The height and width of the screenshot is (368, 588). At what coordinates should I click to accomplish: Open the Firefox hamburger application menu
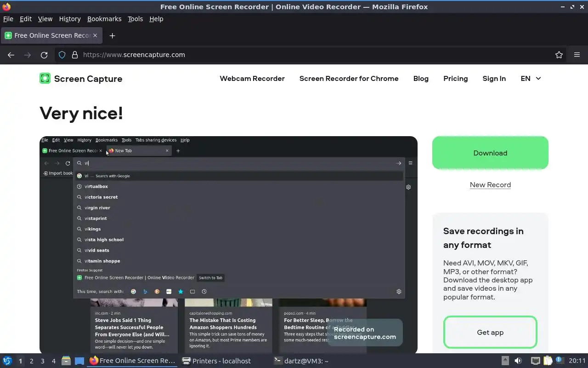pyautogui.click(x=577, y=55)
